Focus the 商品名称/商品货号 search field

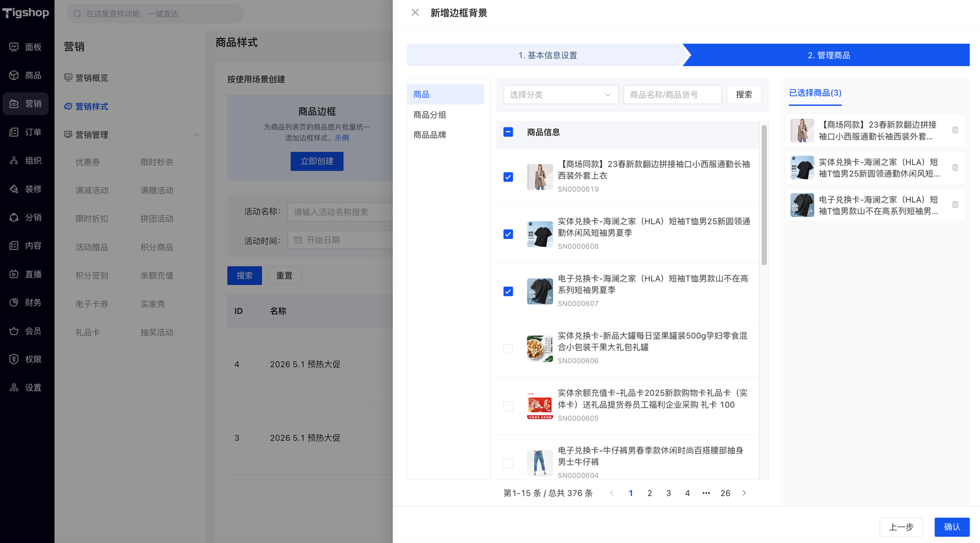pos(672,94)
